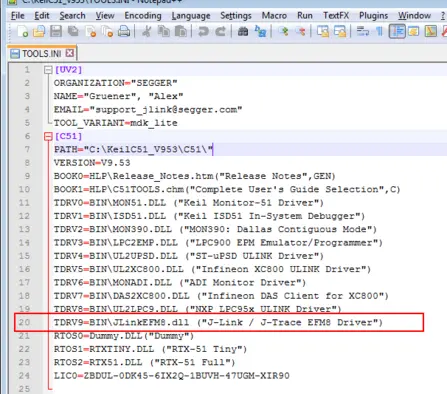Open Find using the binoculars icon

click(x=243, y=32)
